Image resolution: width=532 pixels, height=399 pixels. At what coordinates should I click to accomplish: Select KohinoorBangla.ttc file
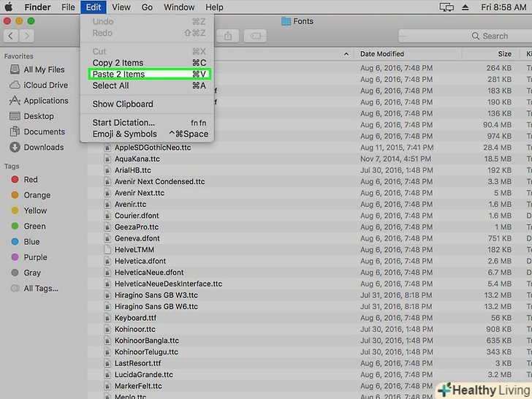point(147,341)
